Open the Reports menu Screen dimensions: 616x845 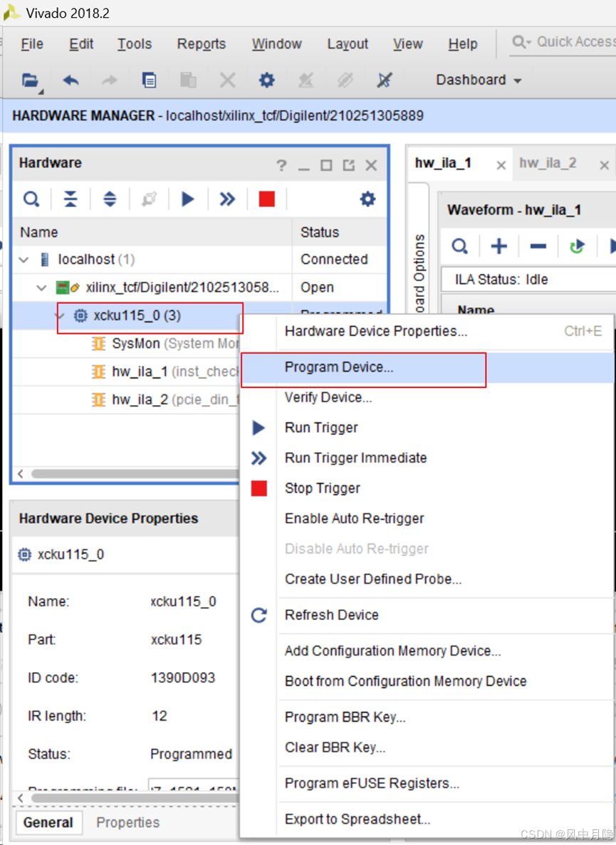[201, 44]
